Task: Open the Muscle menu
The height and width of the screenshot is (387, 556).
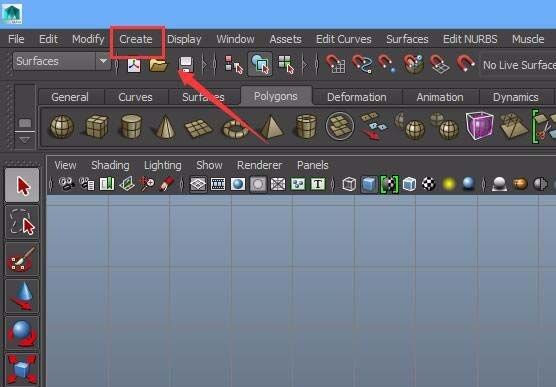Action: pos(528,39)
